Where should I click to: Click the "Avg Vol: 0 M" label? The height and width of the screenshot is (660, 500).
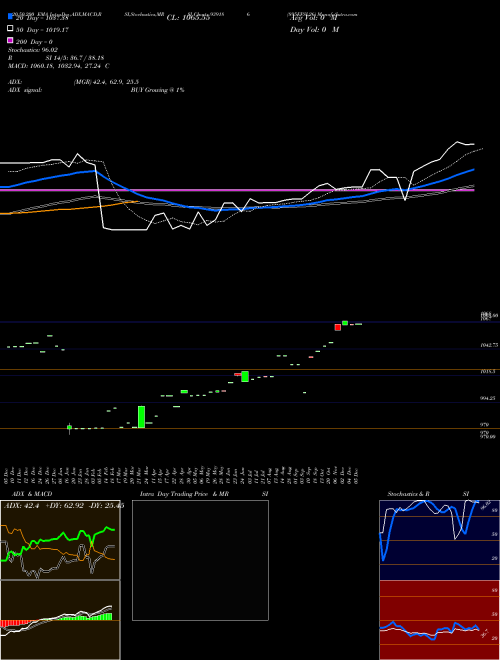(x=314, y=18)
